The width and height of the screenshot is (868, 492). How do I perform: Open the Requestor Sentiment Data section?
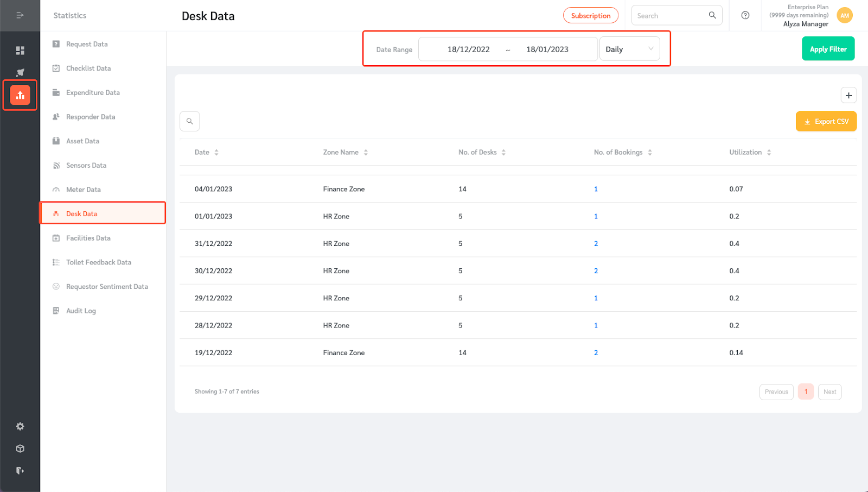click(106, 286)
